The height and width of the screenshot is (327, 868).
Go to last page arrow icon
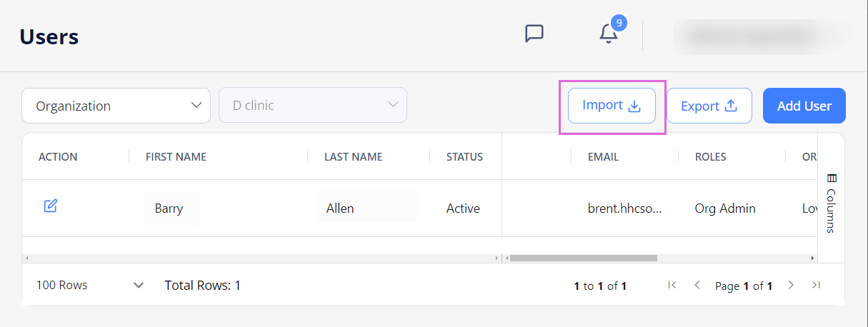816,285
